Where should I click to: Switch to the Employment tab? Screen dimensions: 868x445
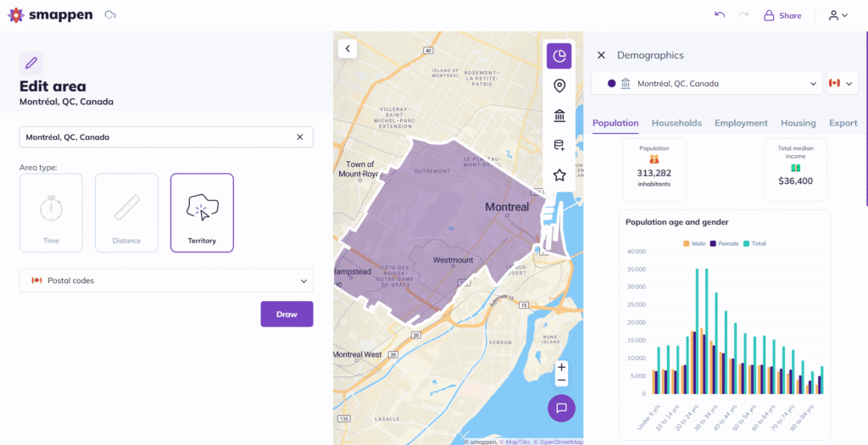pos(741,124)
